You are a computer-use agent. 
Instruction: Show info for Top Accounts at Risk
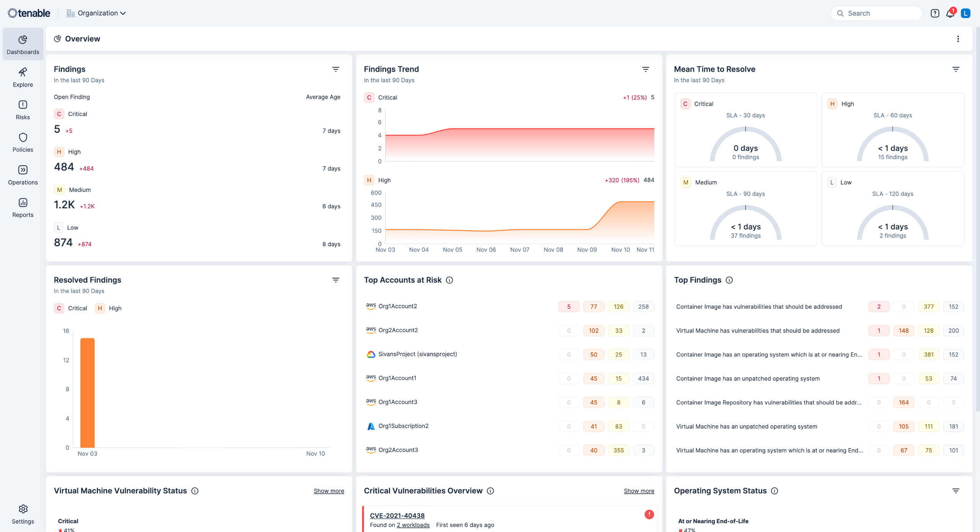[449, 280]
